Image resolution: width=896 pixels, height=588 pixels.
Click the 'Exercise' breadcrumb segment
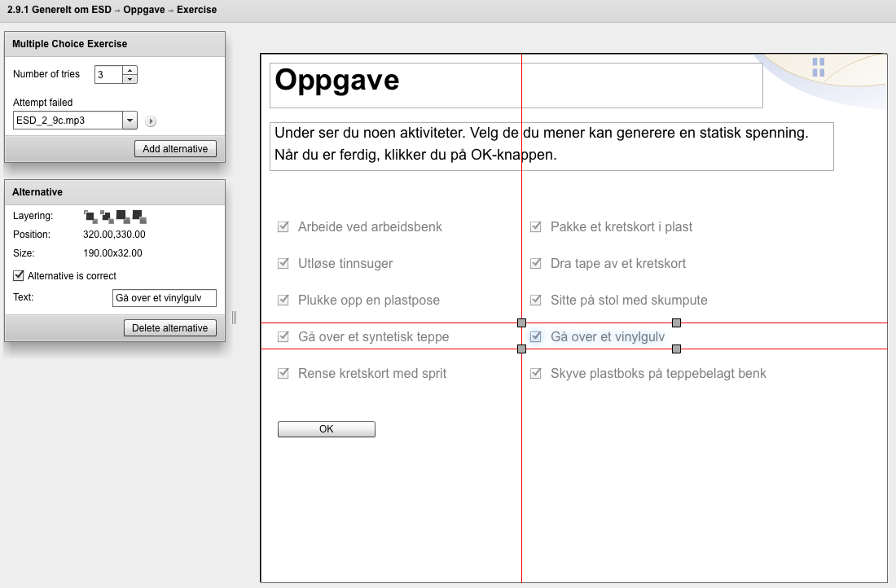196,10
